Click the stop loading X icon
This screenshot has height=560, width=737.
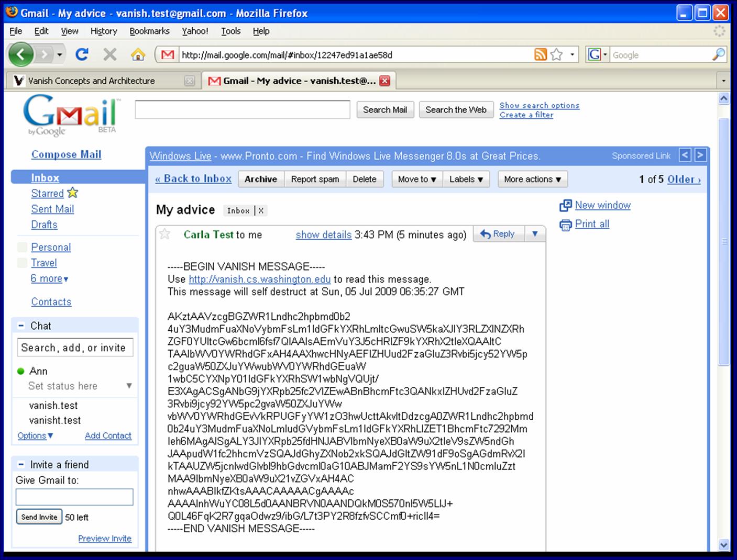pyautogui.click(x=110, y=54)
